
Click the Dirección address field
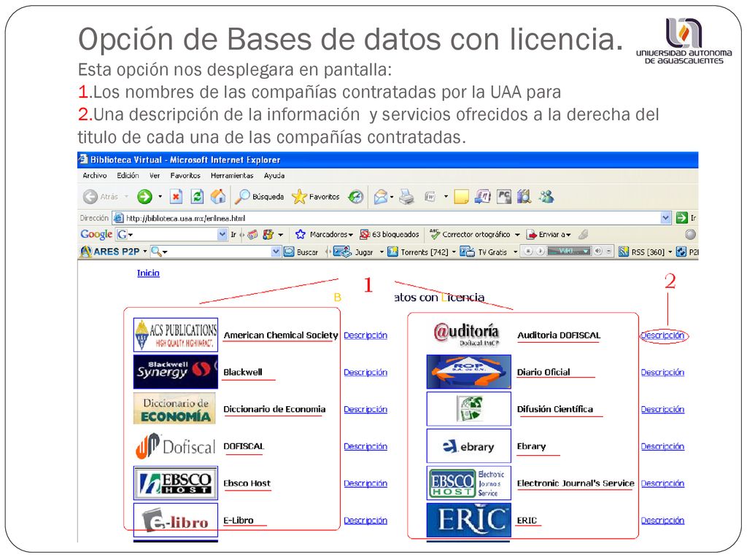(x=387, y=217)
